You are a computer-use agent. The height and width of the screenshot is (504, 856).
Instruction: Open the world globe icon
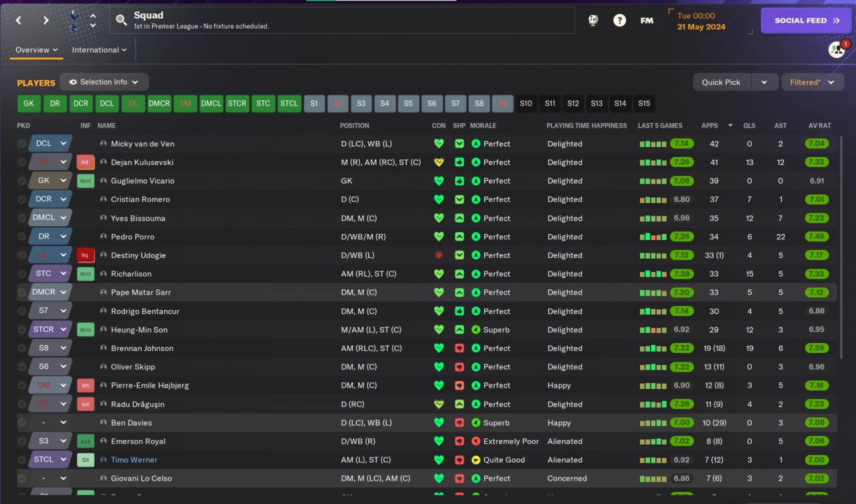[593, 20]
